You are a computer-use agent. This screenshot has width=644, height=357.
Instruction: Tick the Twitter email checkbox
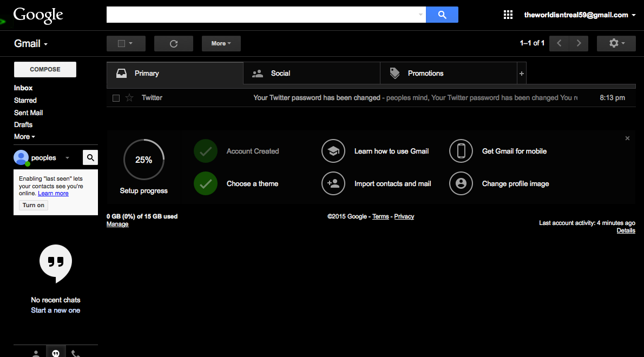[116, 98]
